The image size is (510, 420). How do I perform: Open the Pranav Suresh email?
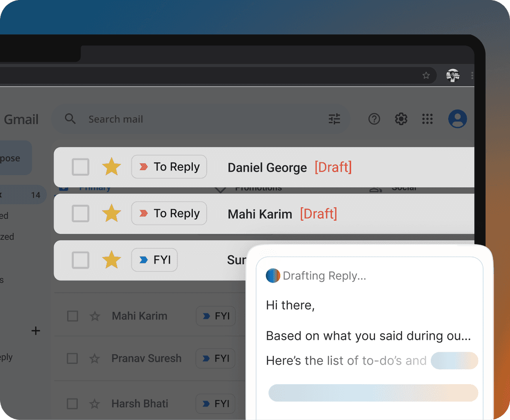tap(146, 359)
